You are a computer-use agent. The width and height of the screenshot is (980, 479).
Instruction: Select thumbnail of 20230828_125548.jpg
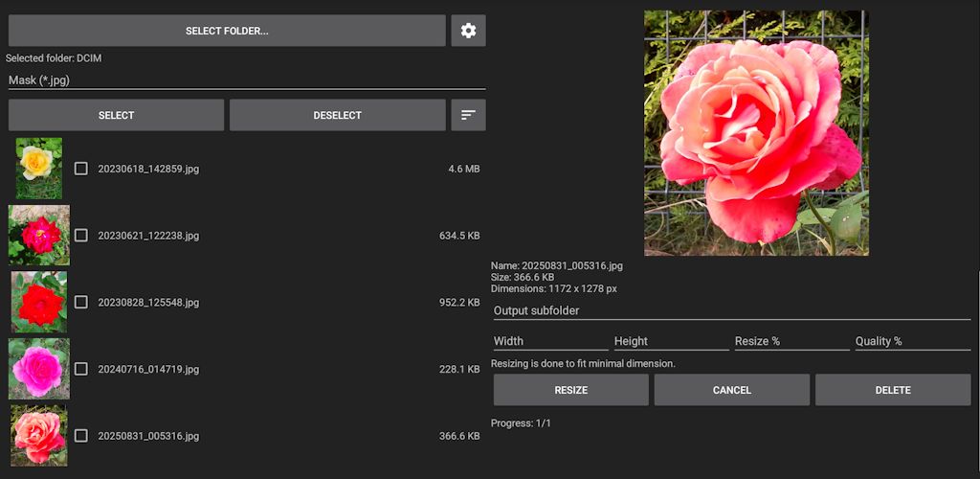tap(38, 302)
